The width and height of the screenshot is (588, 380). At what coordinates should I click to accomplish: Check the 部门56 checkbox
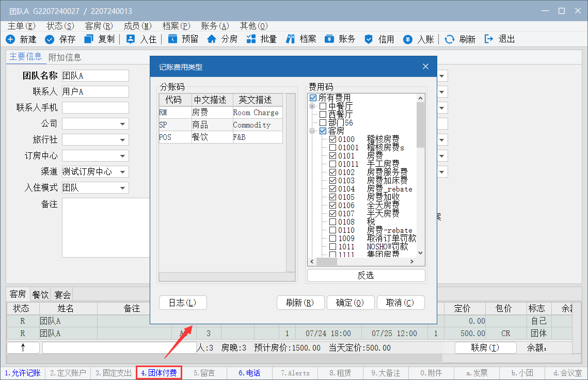click(x=323, y=123)
